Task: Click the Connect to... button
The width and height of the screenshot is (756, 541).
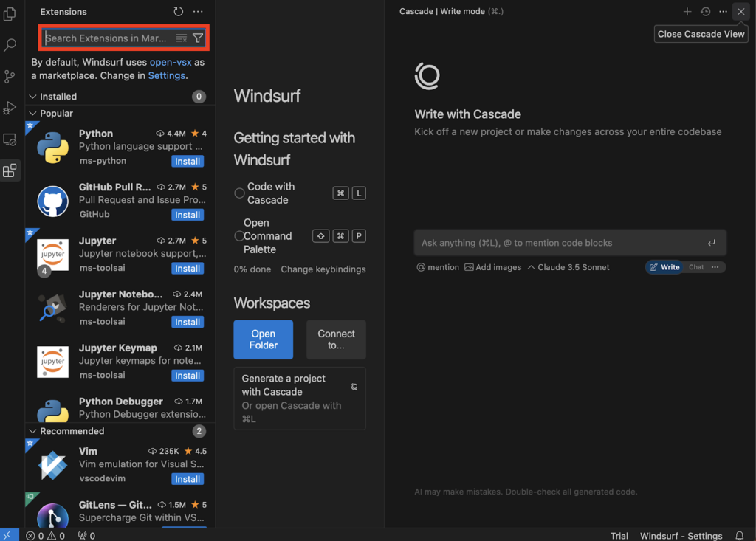Action: (336, 340)
